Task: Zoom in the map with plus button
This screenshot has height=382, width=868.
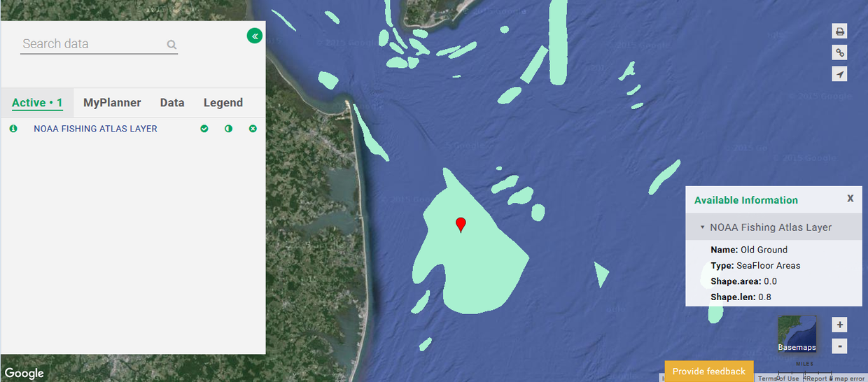Action: point(840,325)
